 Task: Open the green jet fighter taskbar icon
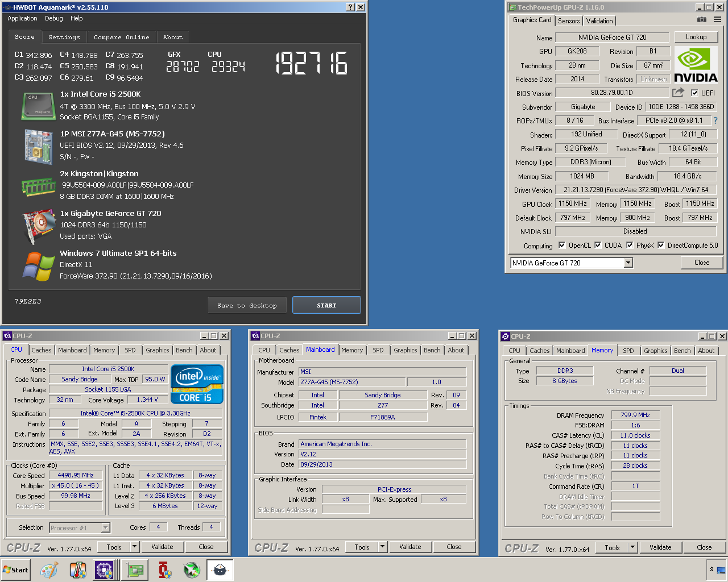coord(192,570)
